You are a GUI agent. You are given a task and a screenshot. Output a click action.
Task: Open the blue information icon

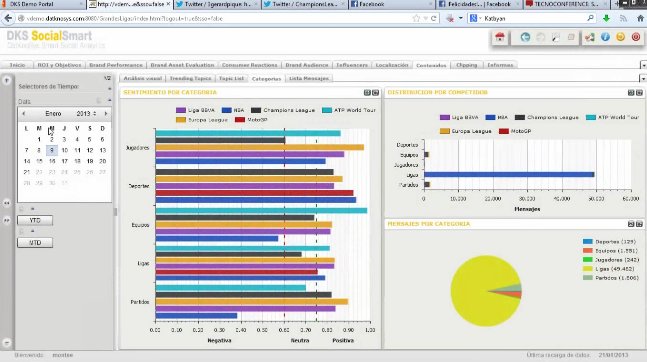(605, 37)
